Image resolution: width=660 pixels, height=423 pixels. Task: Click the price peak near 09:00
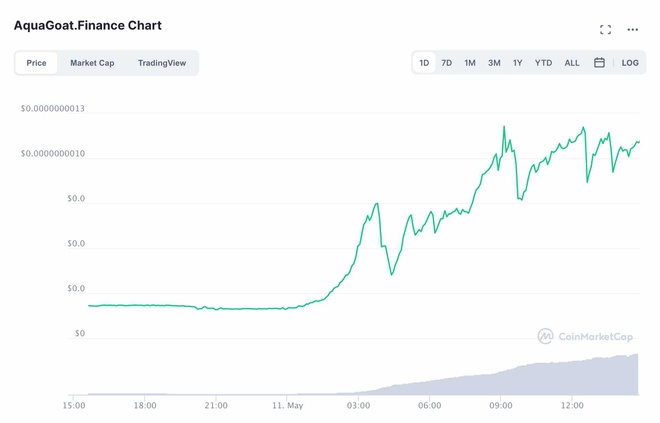tap(503, 127)
